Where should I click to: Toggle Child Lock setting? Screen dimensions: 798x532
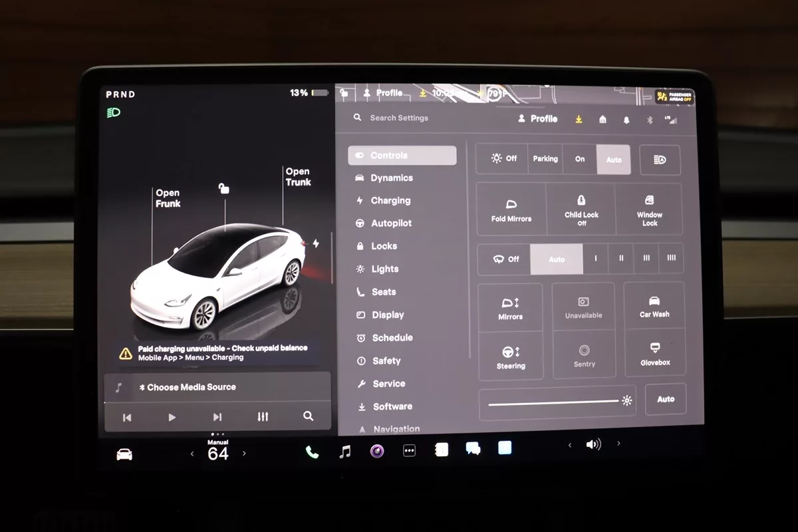click(x=581, y=209)
